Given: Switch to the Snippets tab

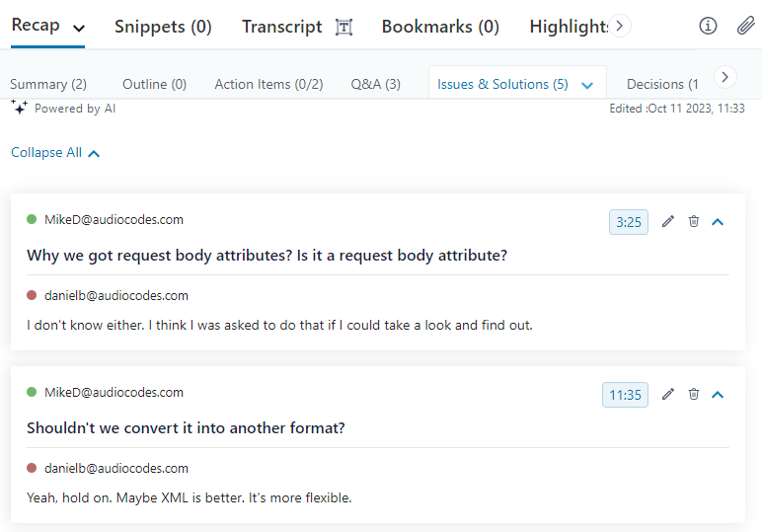Looking at the screenshot, I should point(163,27).
